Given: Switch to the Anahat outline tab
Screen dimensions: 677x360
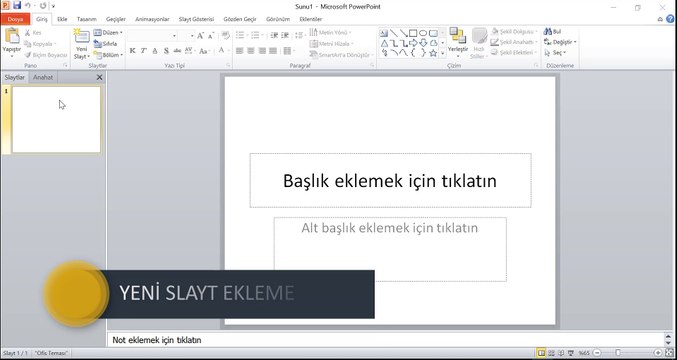Looking at the screenshot, I should [43, 78].
